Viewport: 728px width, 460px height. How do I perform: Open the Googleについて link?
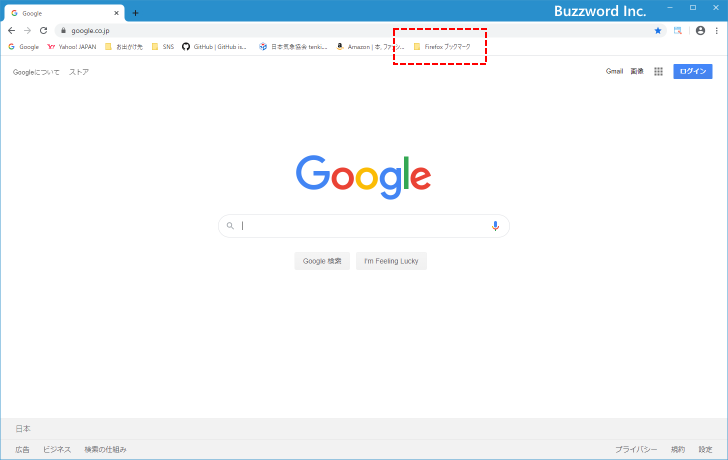point(36,72)
